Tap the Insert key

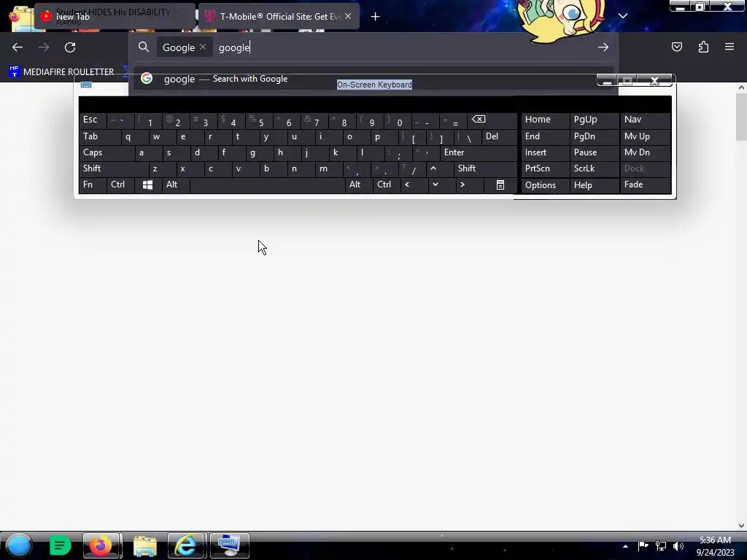(546, 152)
